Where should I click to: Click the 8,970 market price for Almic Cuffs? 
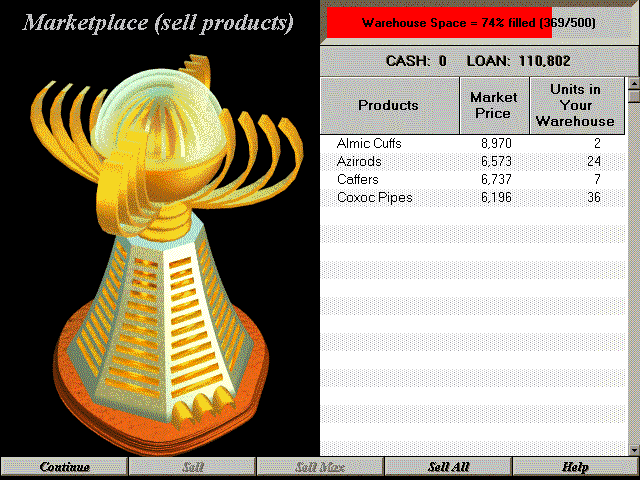[496, 144]
